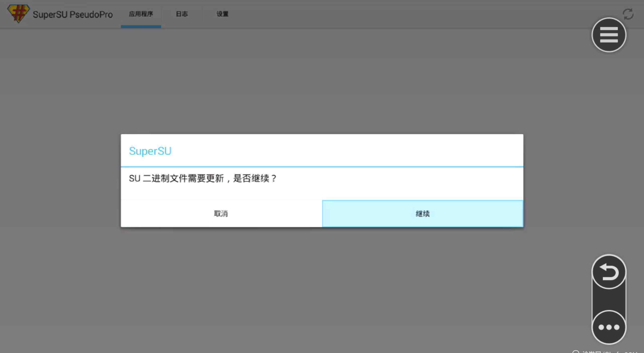Click the 取消 button in dialog
Screen dimensions: 644x353
point(221,214)
